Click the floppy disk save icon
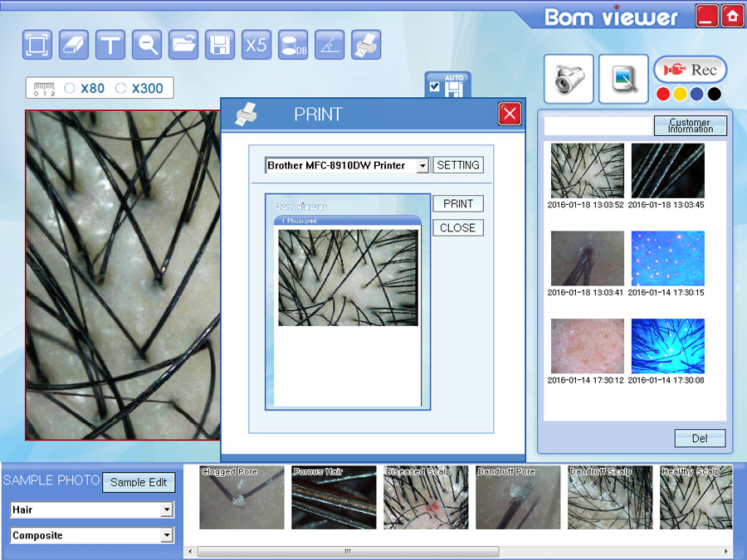This screenshot has height=560, width=747. tap(219, 45)
